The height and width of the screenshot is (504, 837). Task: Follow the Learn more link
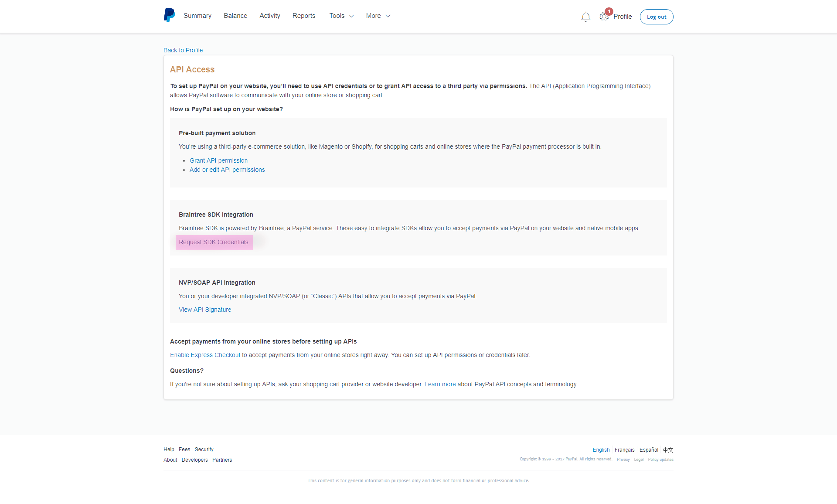click(x=440, y=384)
